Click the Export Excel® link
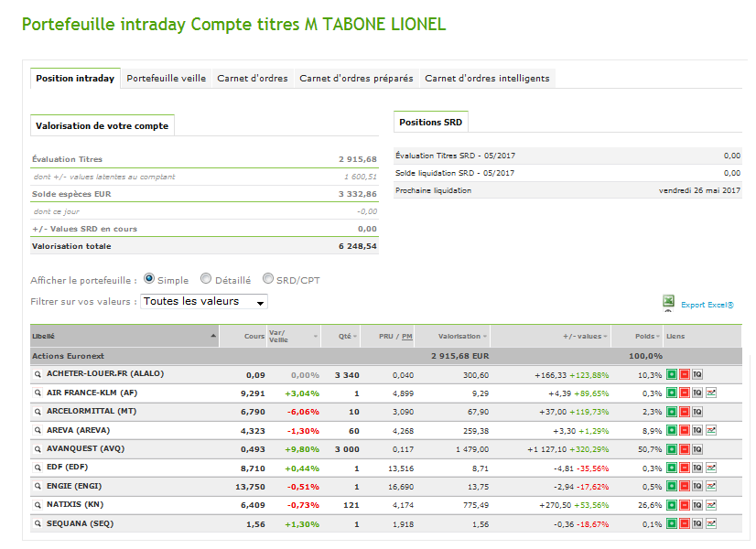 (x=707, y=305)
